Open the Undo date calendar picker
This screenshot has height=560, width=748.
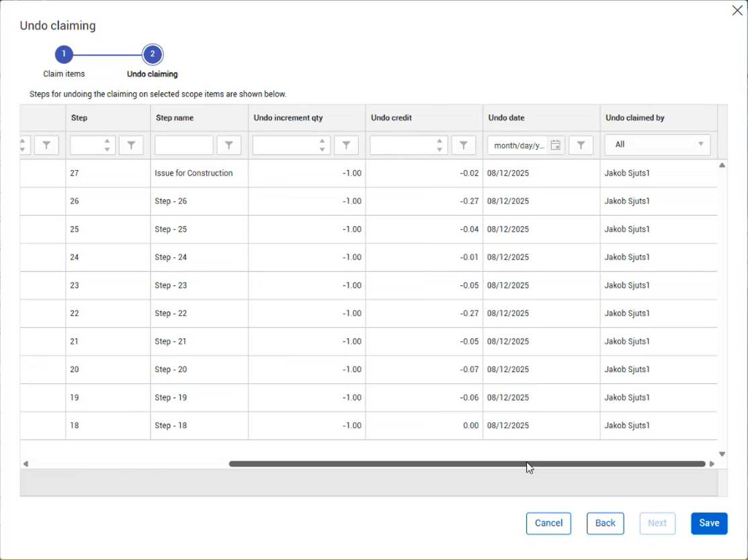click(555, 145)
